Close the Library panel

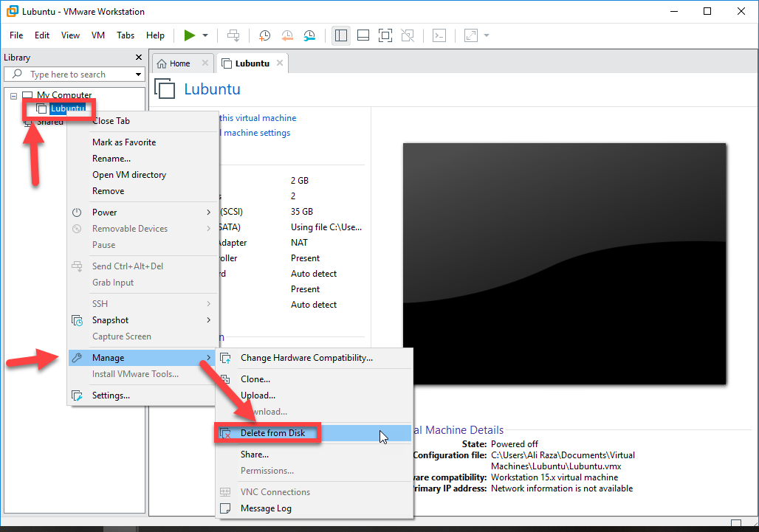139,58
